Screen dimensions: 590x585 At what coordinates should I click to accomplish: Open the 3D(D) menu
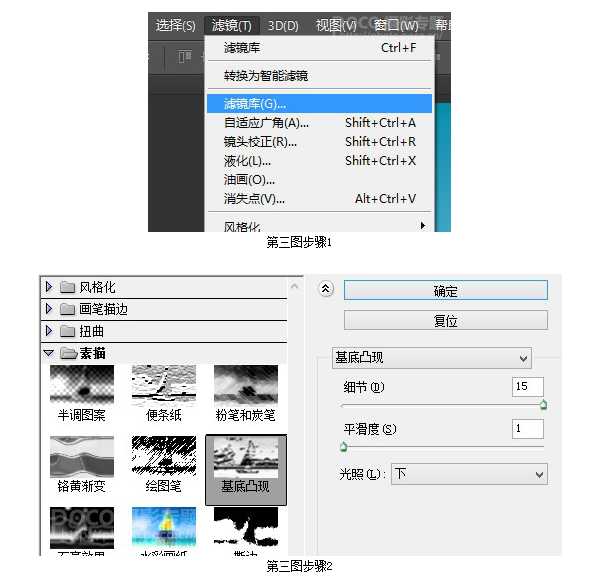point(283,26)
